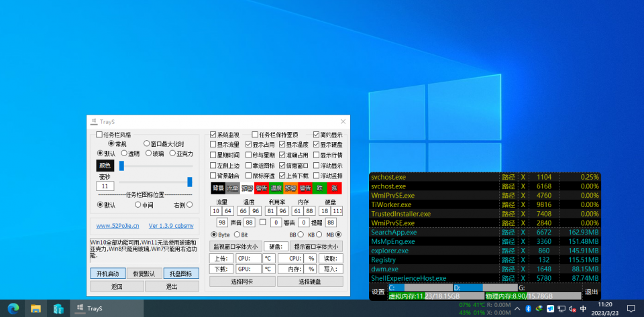Click the black 颜色 color swatch

[x=105, y=165]
